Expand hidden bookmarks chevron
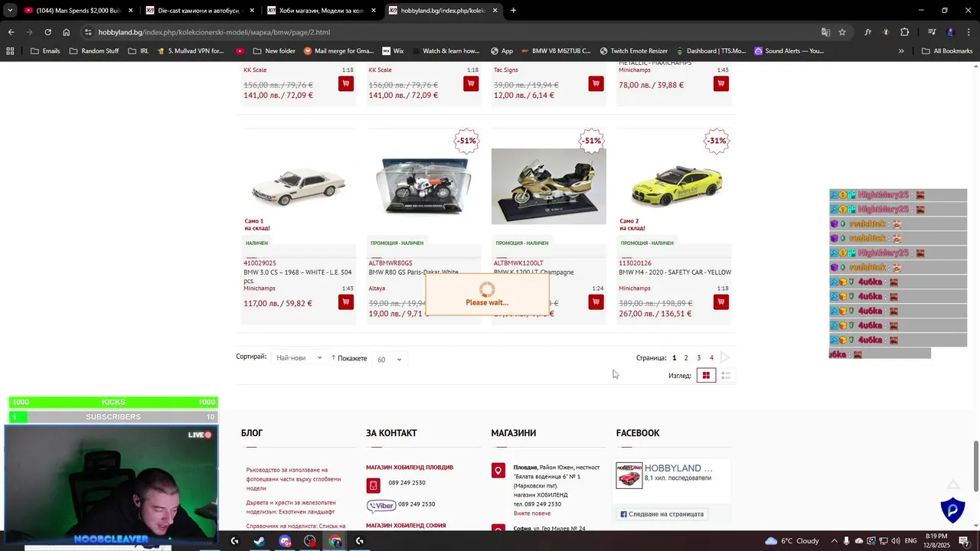 click(901, 51)
